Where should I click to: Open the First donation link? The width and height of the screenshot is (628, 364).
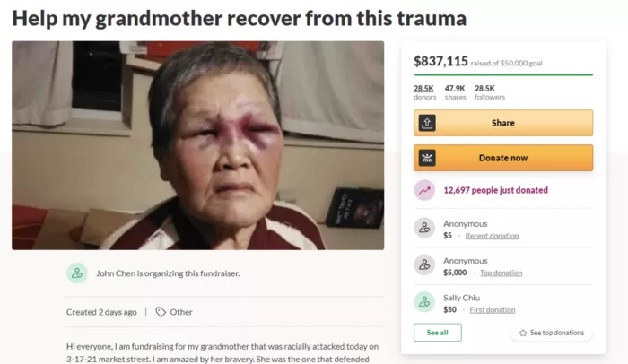point(493,310)
